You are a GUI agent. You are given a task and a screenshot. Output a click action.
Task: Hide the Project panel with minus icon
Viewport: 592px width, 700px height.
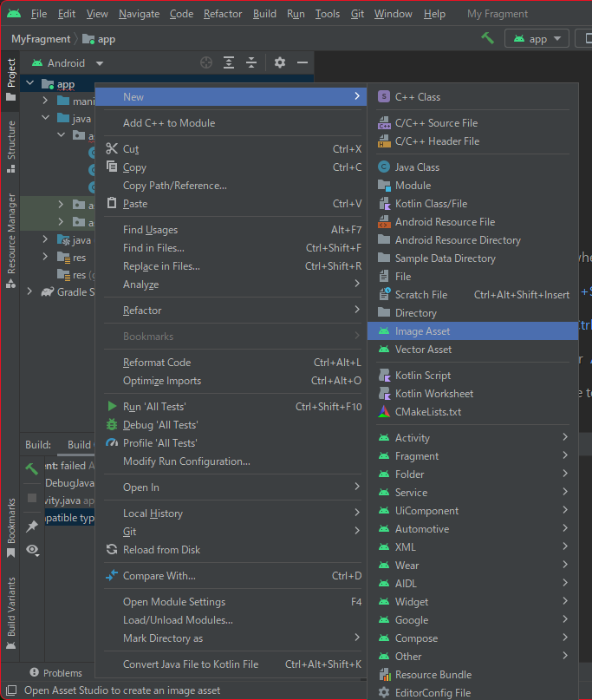[x=303, y=62]
